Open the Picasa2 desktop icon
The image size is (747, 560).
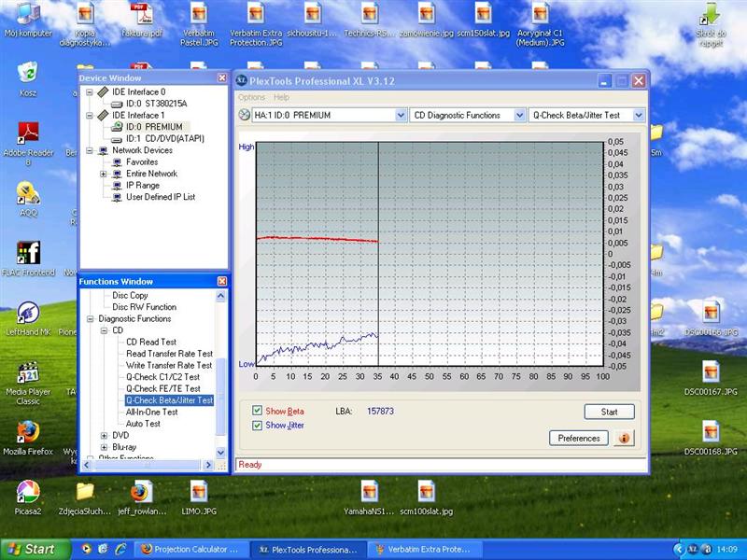[28, 492]
